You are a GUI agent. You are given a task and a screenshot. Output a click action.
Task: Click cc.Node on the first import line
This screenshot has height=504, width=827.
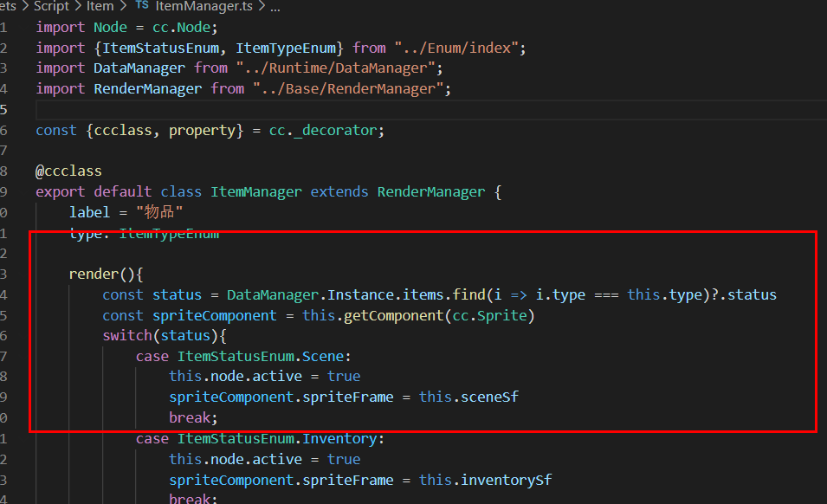point(181,28)
